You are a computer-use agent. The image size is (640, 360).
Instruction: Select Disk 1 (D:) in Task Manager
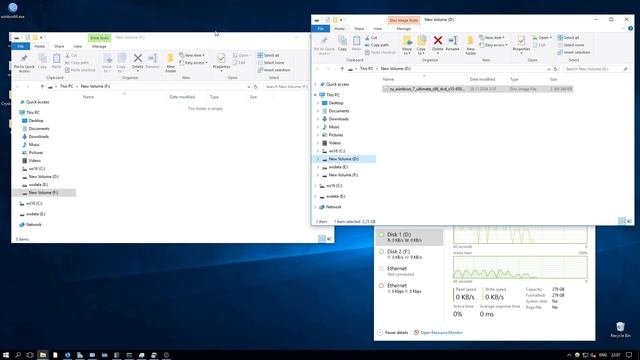point(409,237)
